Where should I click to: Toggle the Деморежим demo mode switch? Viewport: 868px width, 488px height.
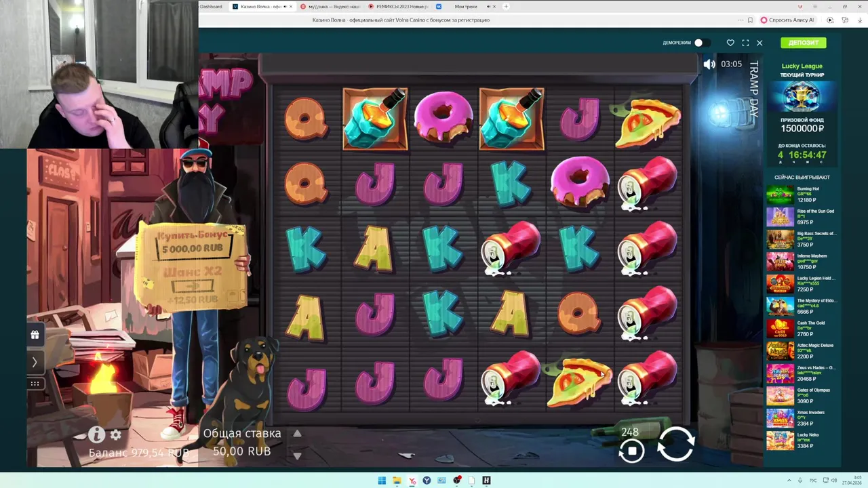[702, 43]
